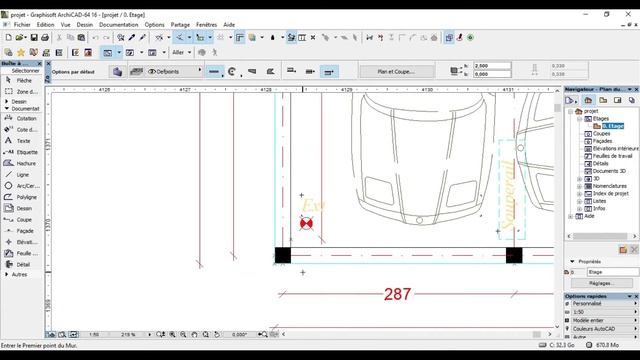Click the Save floppy disk icon

click(x=34, y=38)
